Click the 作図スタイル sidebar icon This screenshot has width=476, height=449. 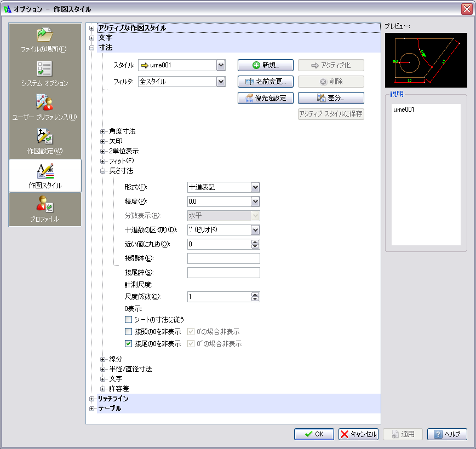(45, 176)
